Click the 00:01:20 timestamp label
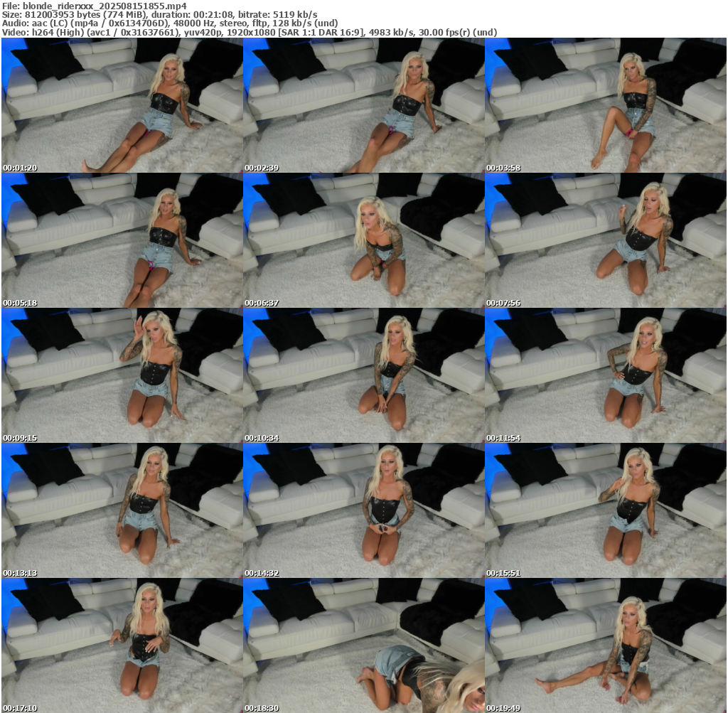 [x=20, y=168]
